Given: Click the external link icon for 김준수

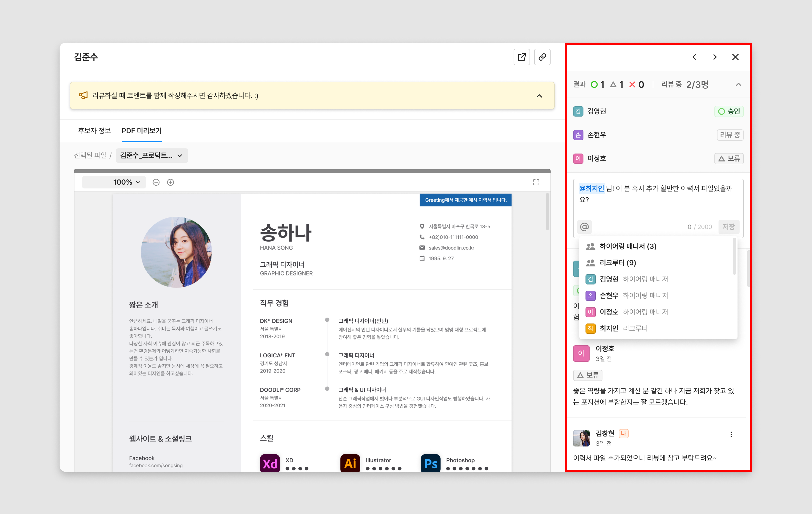Looking at the screenshot, I should [x=521, y=57].
